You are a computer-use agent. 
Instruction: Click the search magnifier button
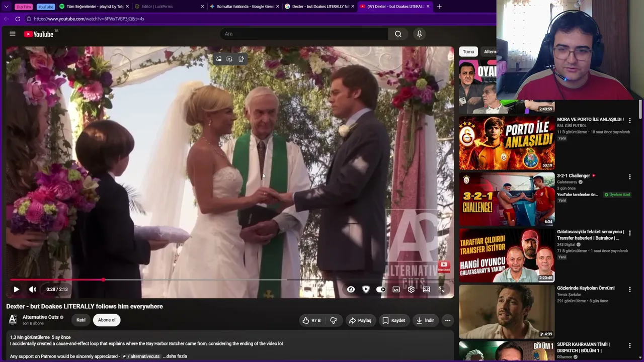[x=398, y=34]
